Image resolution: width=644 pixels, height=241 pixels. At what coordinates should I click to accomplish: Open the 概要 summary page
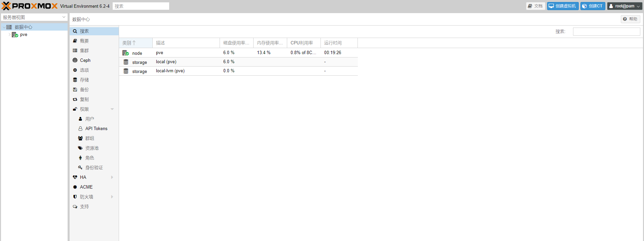(x=94, y=41)
